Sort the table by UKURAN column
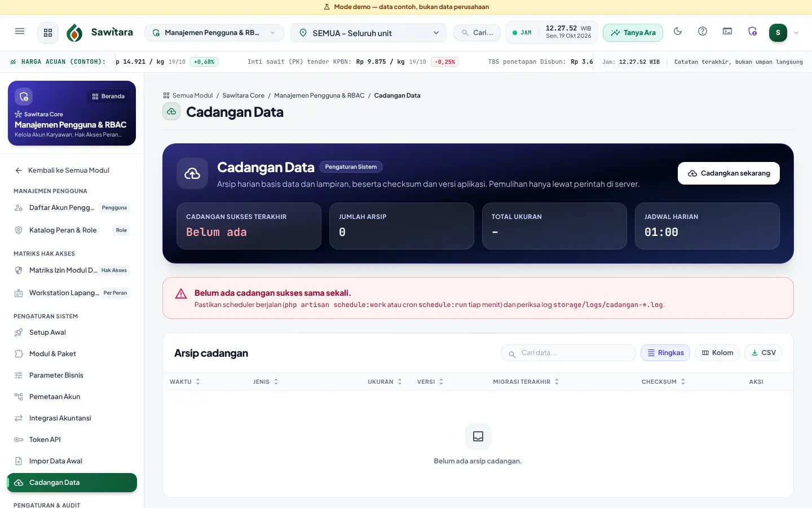 385,382
